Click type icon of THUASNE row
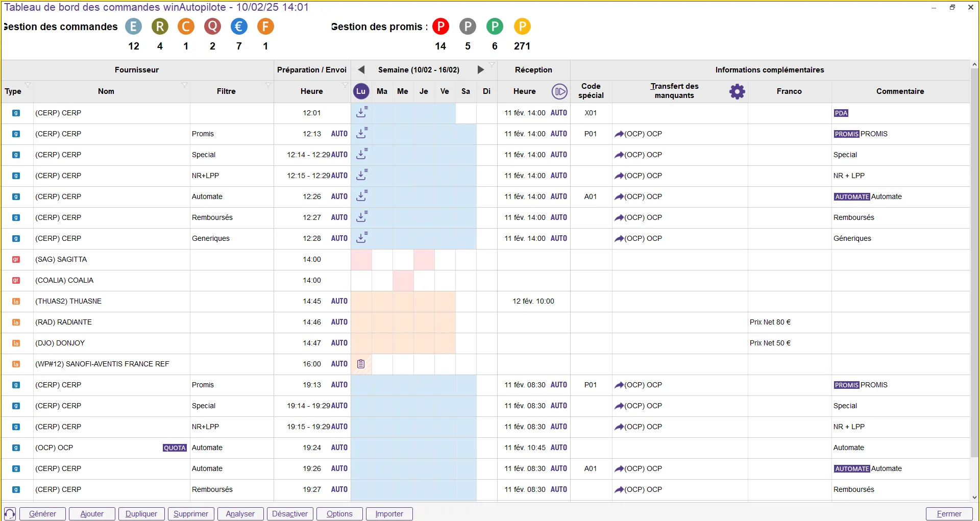The width and height of the screenshot is (980, 521). [x=16, y=301]
